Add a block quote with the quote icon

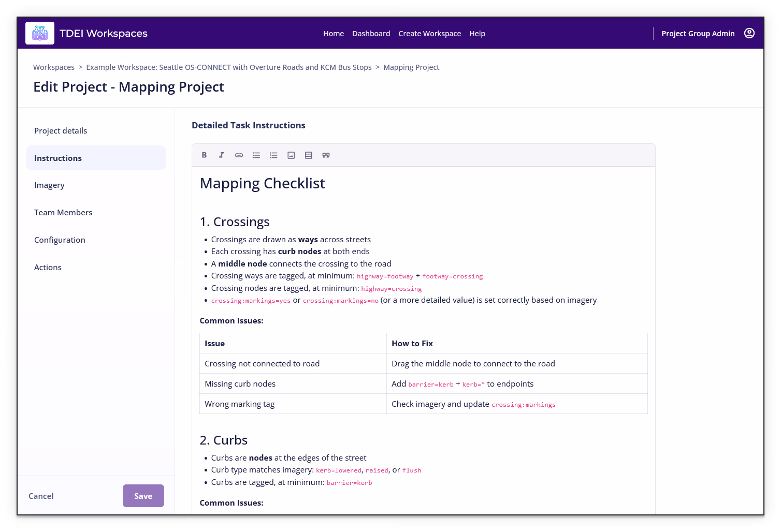[x=326, y=155]
